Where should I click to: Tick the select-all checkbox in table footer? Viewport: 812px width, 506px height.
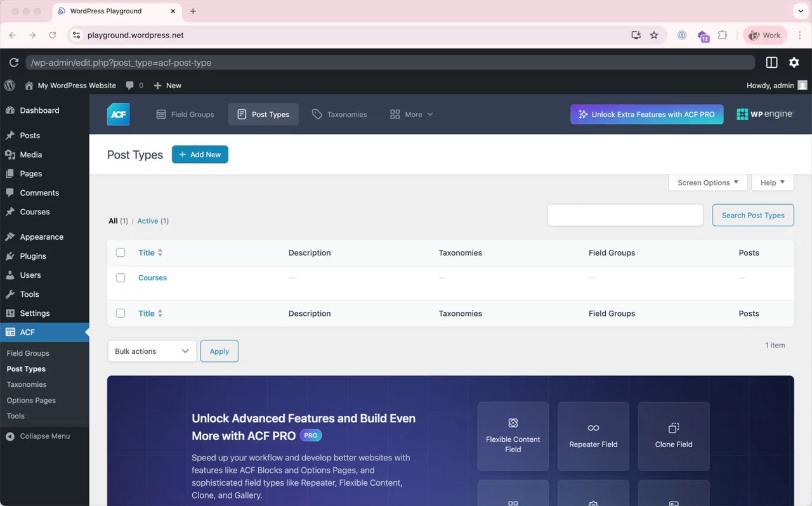pyautogui.click(x=121, y=313)
